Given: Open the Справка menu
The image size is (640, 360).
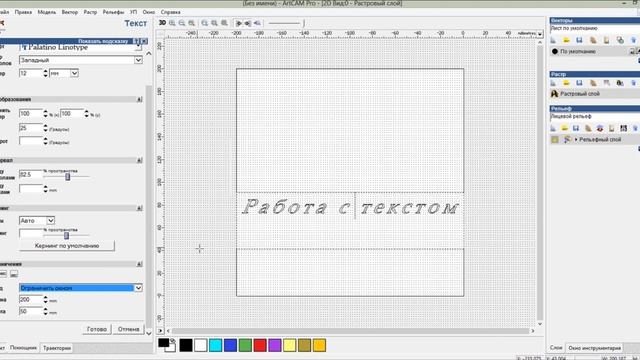Looking at the screenshot, I should 170,12.
